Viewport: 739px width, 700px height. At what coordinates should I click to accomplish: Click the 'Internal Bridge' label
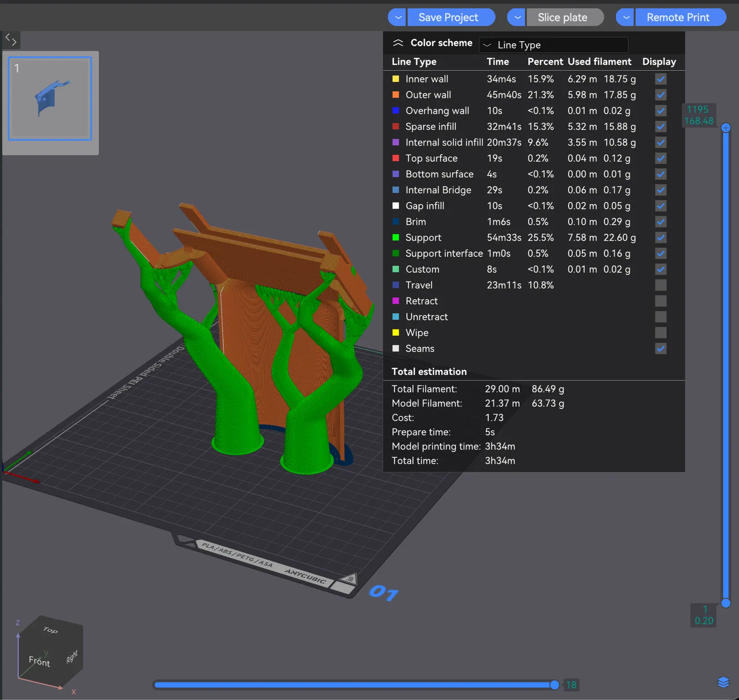438,190
